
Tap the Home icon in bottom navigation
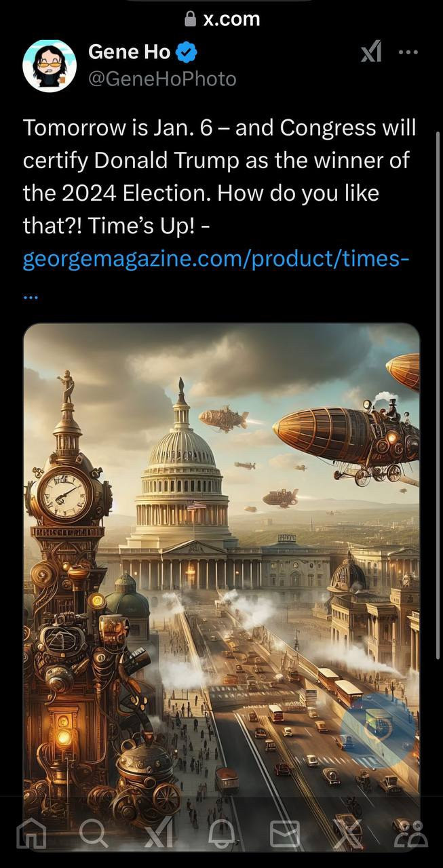31,834
